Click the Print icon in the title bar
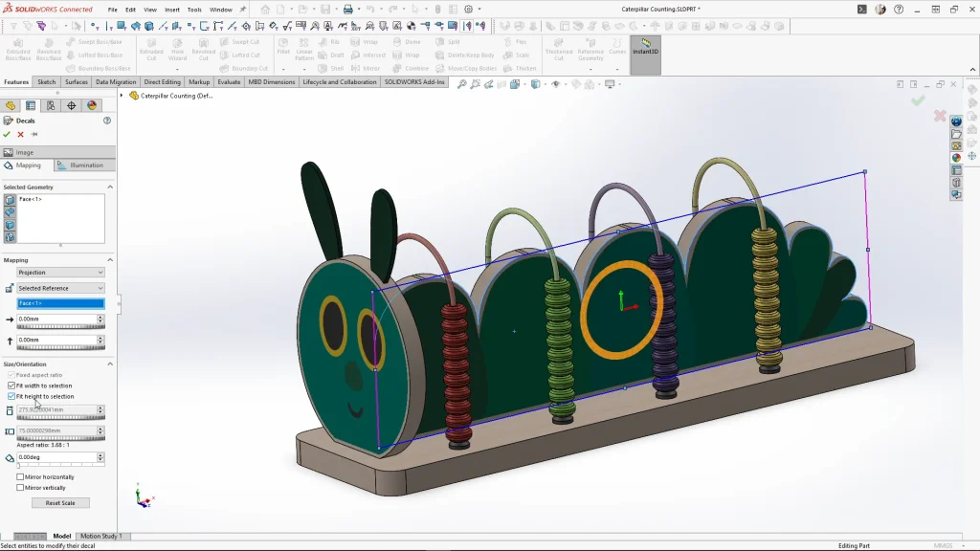This screenshot has width=980, height=551. click(x=348, y=10)
